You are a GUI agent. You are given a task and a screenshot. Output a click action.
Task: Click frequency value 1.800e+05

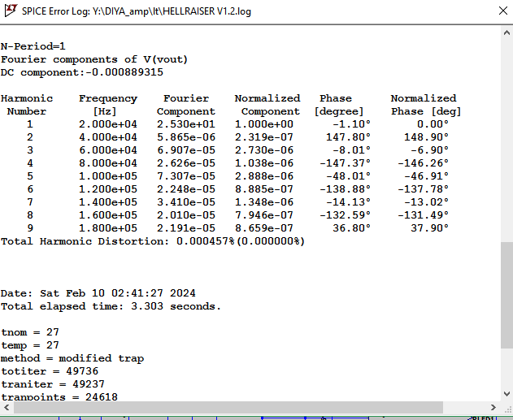pyautogui.click(x=108, y=228)
